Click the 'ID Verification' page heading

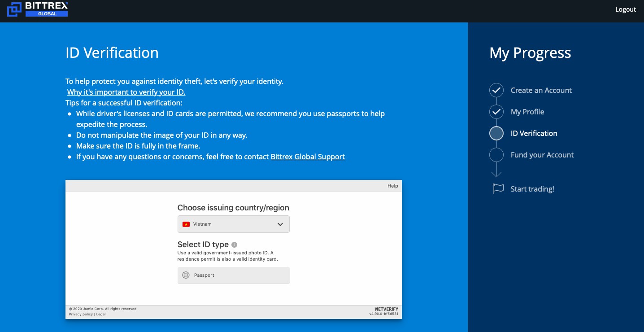point(112,53)
